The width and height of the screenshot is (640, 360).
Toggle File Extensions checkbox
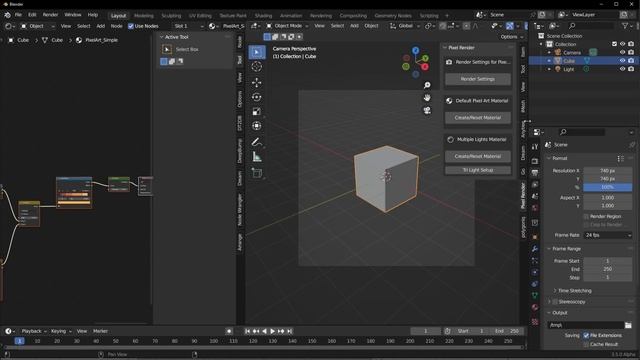[586, 335]
